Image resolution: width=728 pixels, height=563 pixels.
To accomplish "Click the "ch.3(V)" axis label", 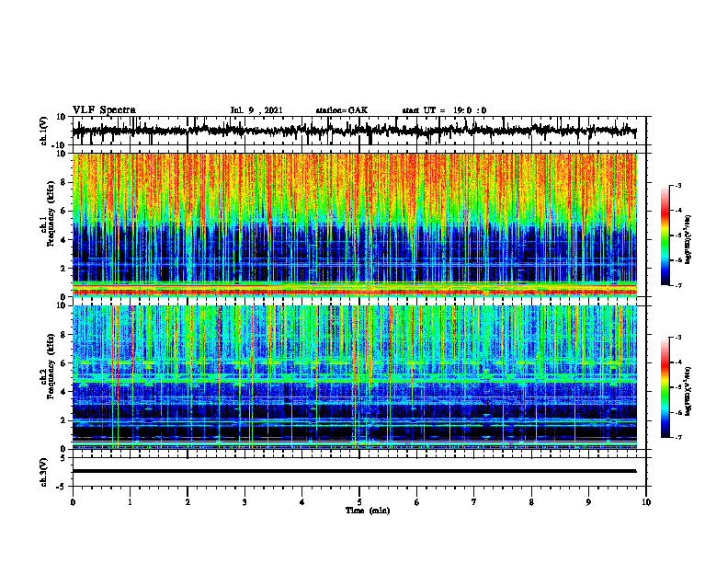I will (x=43, y=473).
